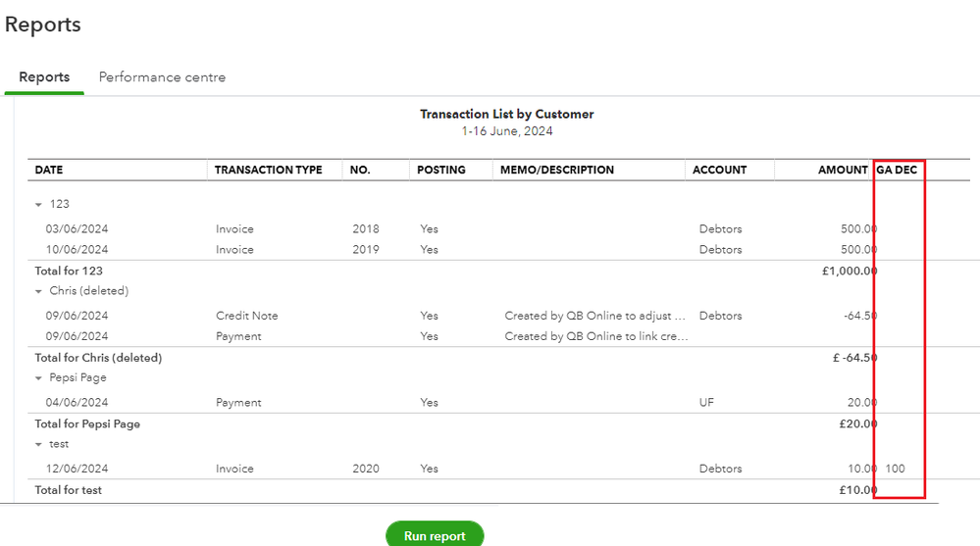Click the £1,000.00 total for 123

[849, 272]
